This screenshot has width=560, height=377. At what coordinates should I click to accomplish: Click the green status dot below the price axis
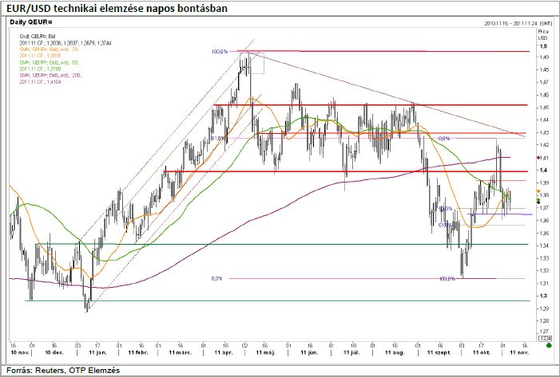tap(549, 345)
